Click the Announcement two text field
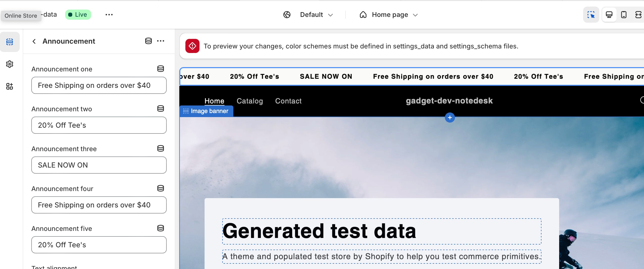644x269 pixels. click(99, 125)
